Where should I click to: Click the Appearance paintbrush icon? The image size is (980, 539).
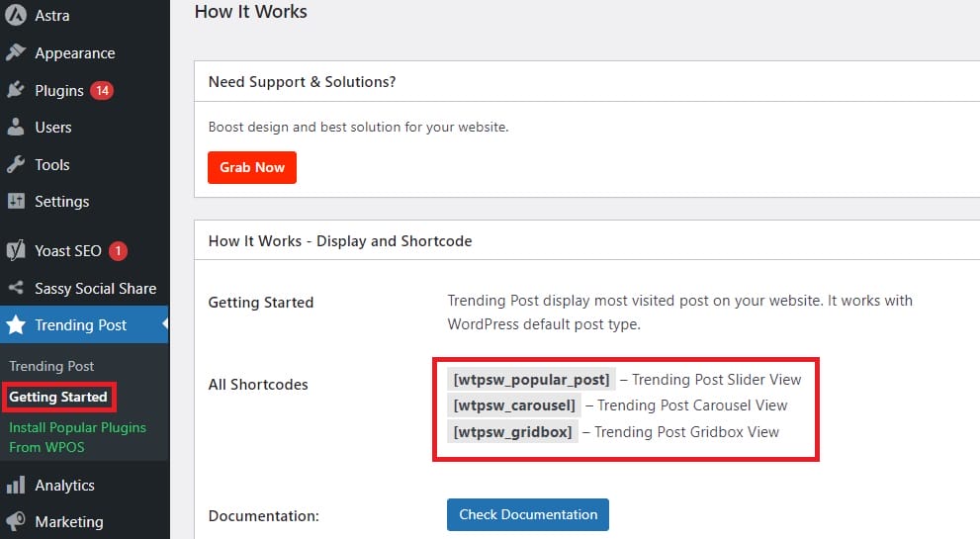(x=16, y=52)
